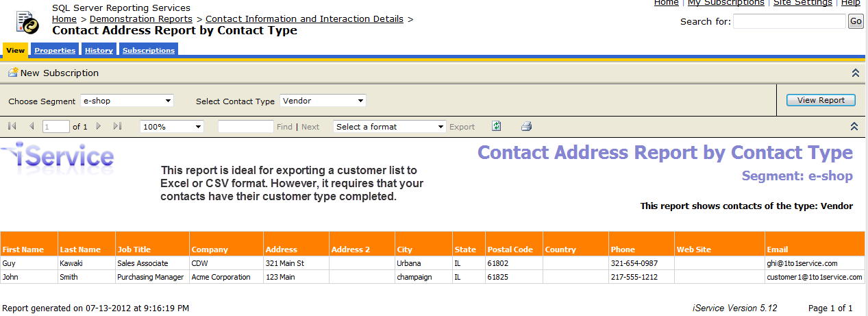868x316 pixels.
Task: Collapse the parameters area chevron
Action: point(855,73)
